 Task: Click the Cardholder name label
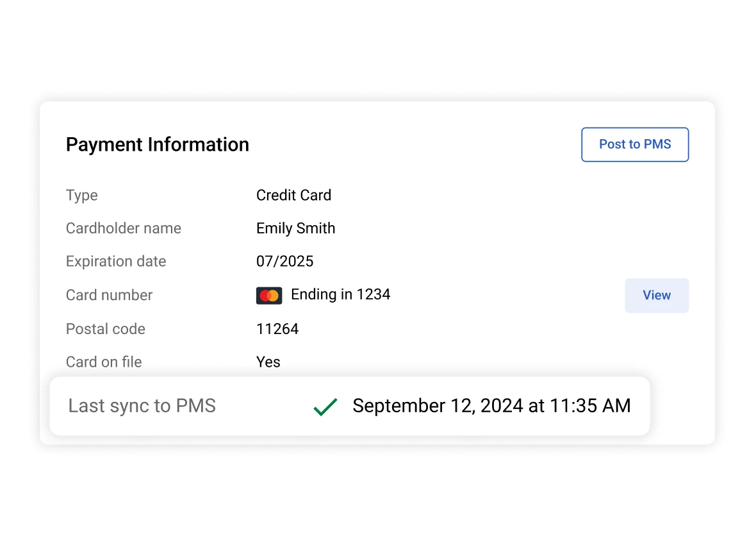(123, 228)
